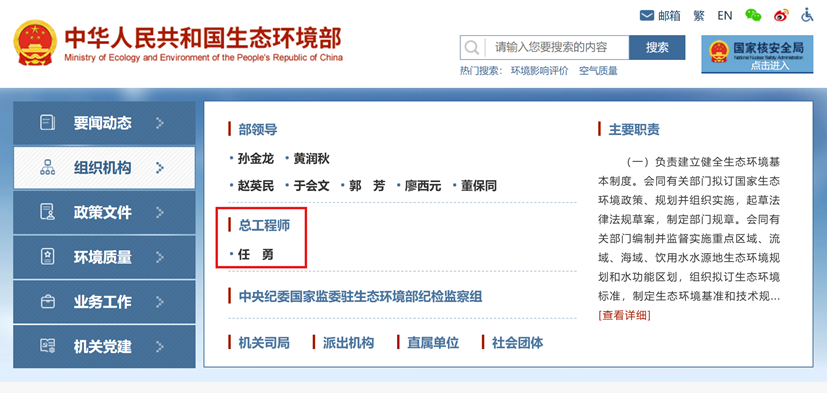Image resolution: width=827 pixels, height=393 pixels.
Task: Open 中央纪委国家监委驻生态环境部纪检监察组 link
Action: point(360,296)
